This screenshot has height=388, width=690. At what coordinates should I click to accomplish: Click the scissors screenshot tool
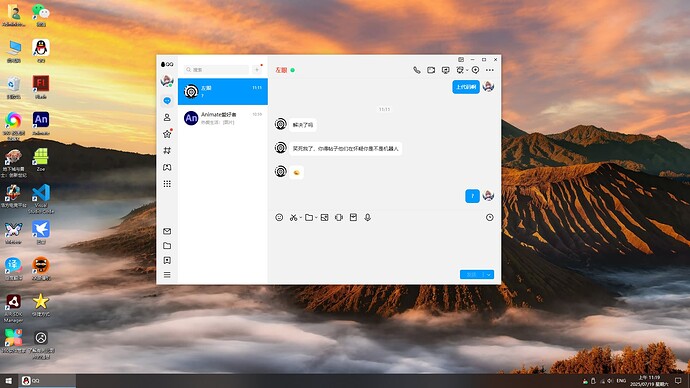pyautogui.click(x=293, y=217)
